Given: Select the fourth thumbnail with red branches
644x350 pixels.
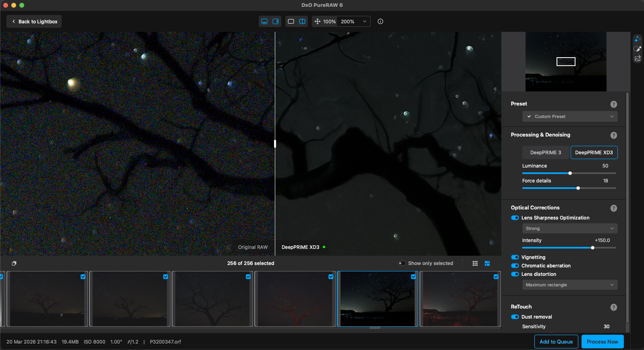Looking at the screenshot, I should point(295,299).
